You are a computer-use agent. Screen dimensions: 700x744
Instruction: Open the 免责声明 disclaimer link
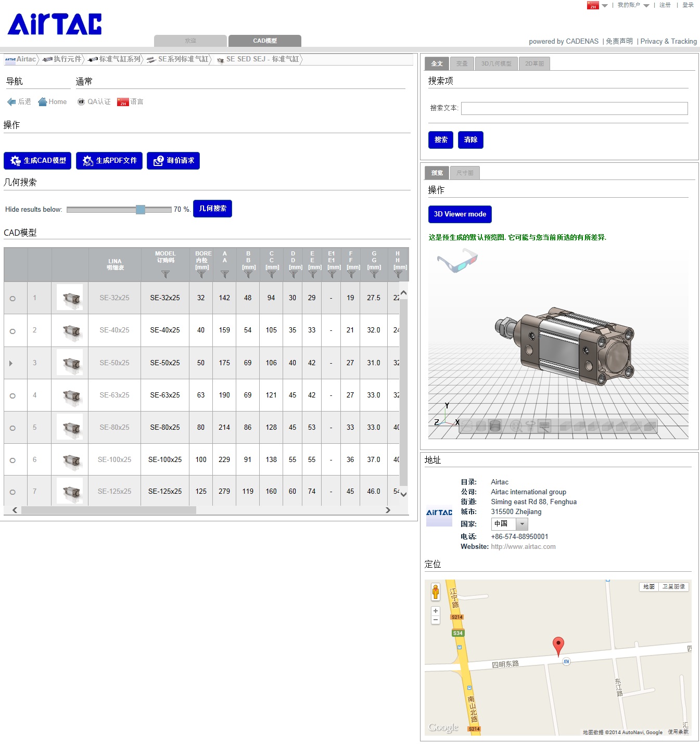tap(619, 42)
